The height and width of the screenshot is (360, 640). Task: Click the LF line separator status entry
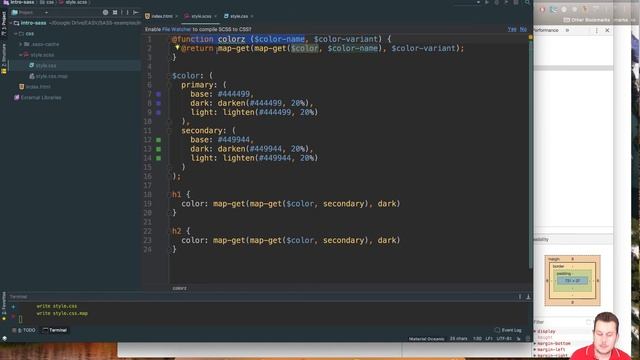coord(489,339)
